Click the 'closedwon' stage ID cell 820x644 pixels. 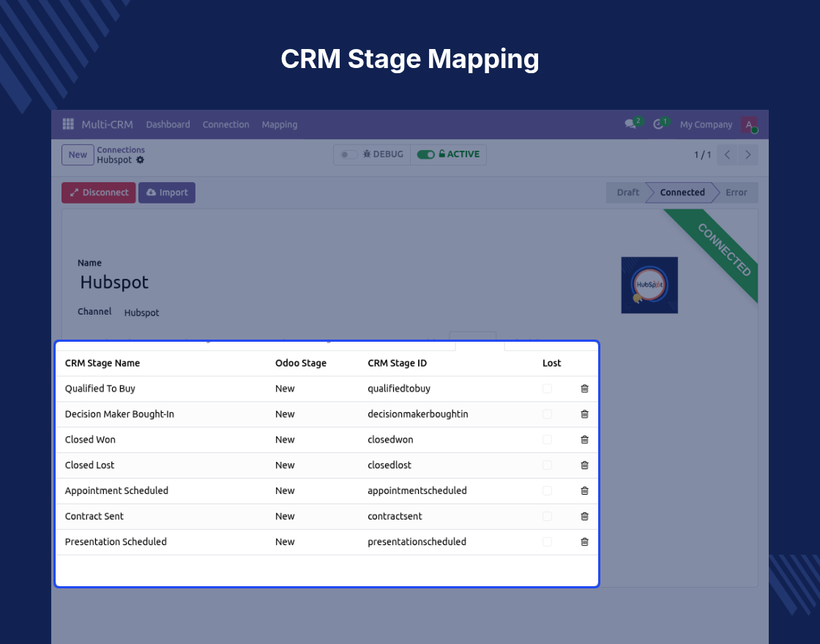[390, 440]
